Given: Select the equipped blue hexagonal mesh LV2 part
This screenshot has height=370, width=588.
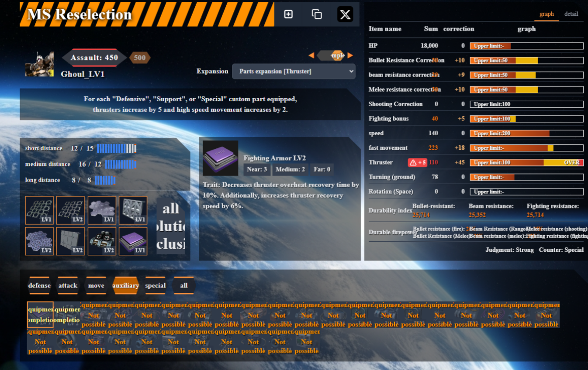Looking at the screenshot, I should (39, 241).
